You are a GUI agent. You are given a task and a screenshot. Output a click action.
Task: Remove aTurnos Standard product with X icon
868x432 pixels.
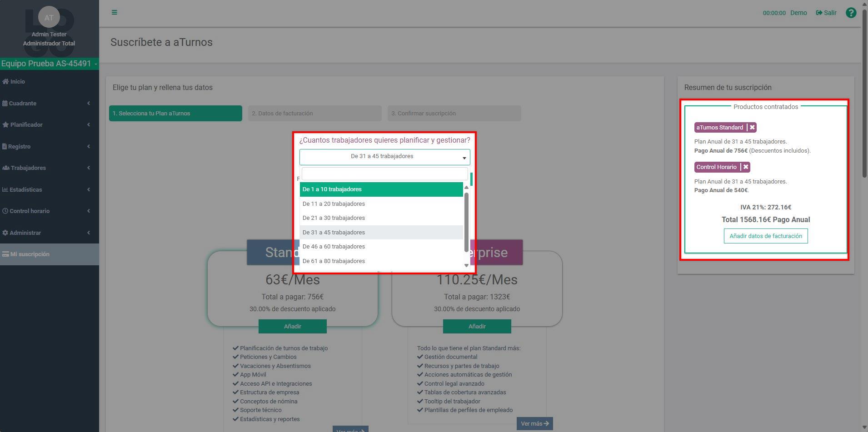[x=752, y=128]
